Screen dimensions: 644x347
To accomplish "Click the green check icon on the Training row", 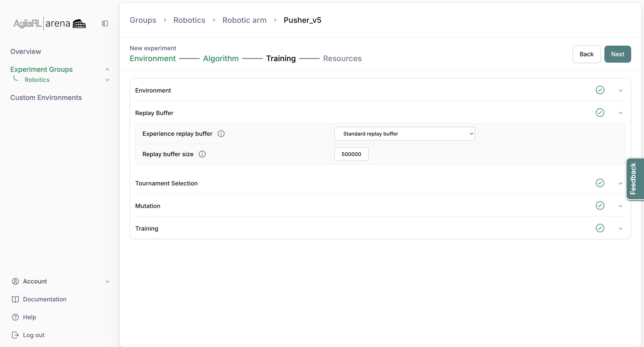I will (x=600, y=228).
